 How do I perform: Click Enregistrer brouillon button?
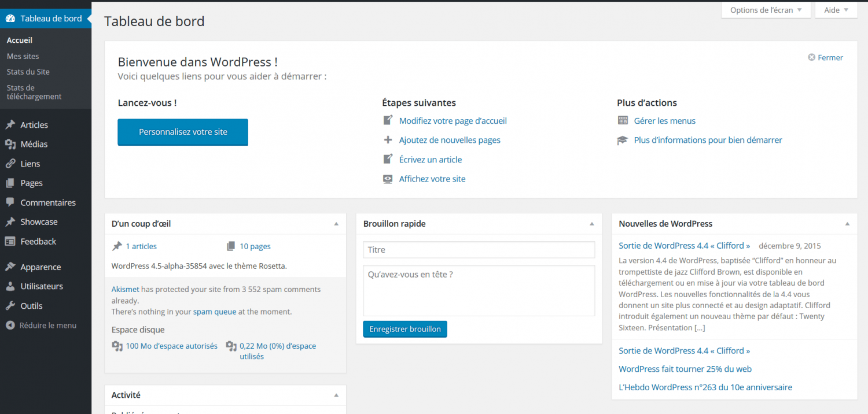point(405,329)
